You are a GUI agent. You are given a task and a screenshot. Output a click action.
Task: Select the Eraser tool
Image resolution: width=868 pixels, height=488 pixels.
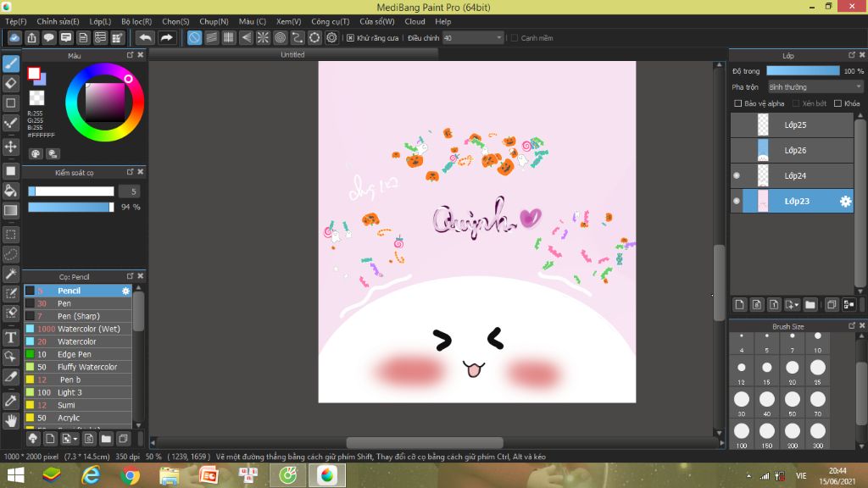(x=10, y=84)
